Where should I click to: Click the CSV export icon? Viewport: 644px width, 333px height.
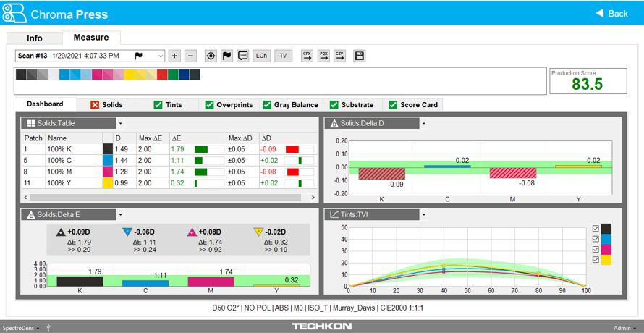coord(339,56)
